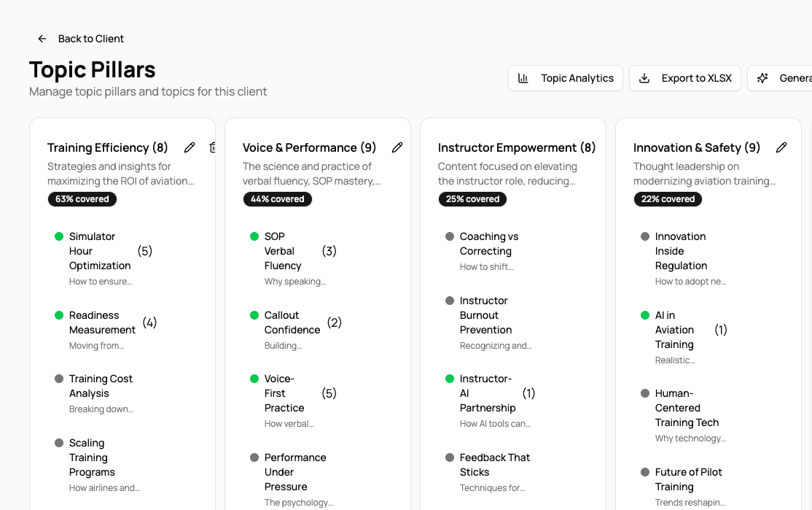This screenshot has height=510, width=812.
Task: Click green status dot of AI in Aviation Training
Action: point(645,315)
